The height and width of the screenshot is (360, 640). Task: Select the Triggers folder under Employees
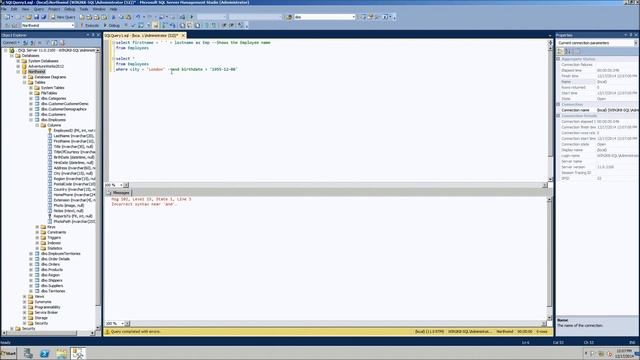[x=54, y=237]
